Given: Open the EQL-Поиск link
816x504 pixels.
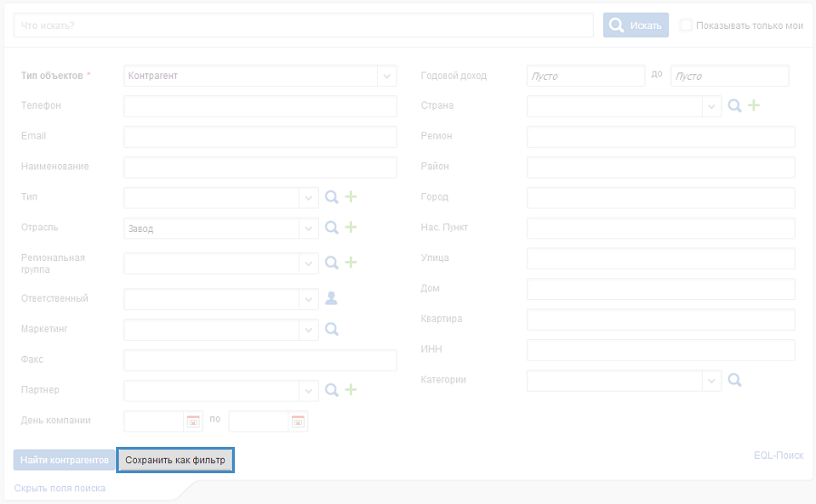Looking at the screenshot, I should [778, 455].
